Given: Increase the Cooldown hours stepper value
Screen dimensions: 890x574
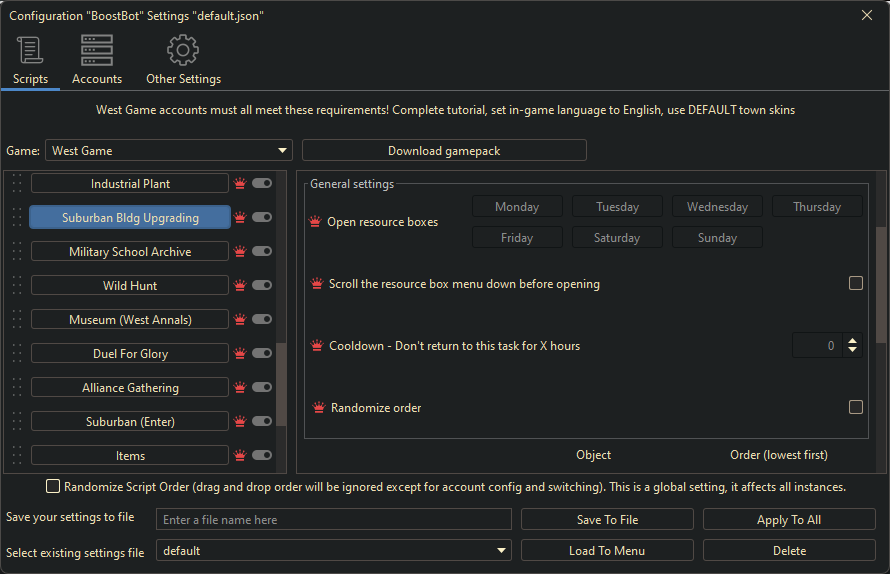Looking at the screenshot, I should click(853, 340).
